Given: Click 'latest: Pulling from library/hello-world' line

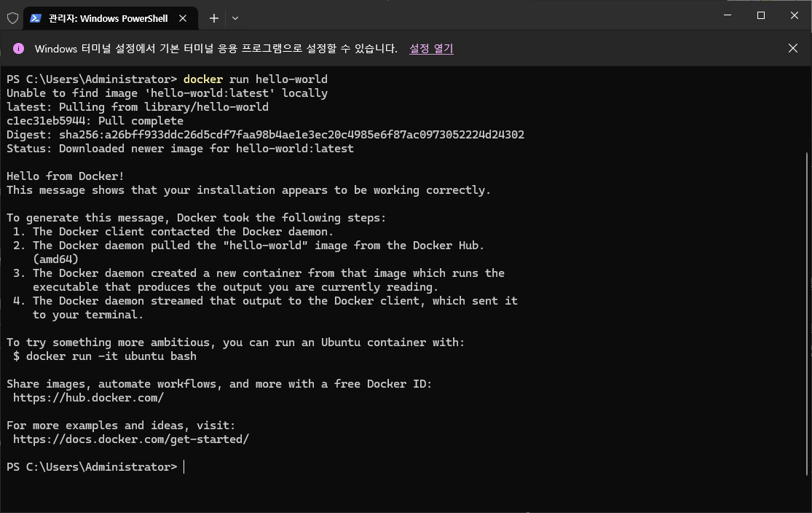Looking at the screenshot, I should pos(137,107).
